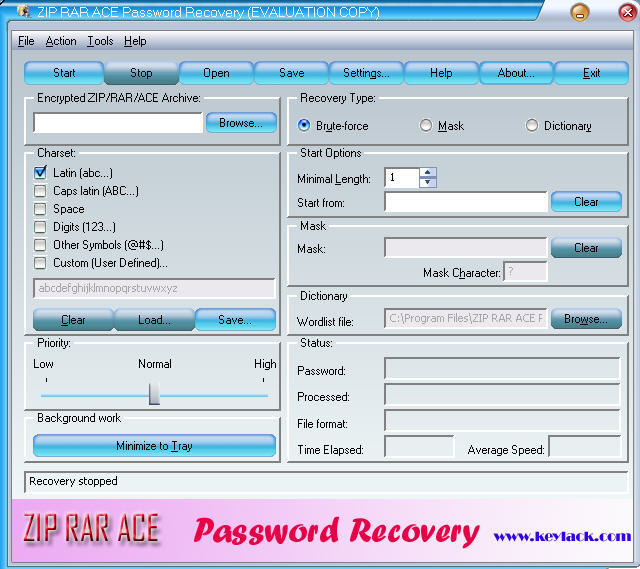Click the Average Speed field

(x=585, y=447)
